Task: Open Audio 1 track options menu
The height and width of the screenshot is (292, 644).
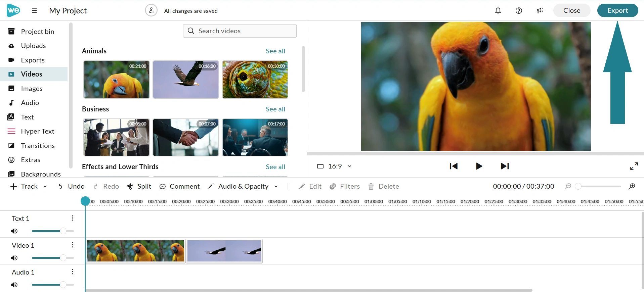Action: pyautogui.click(x=72, y=272)
